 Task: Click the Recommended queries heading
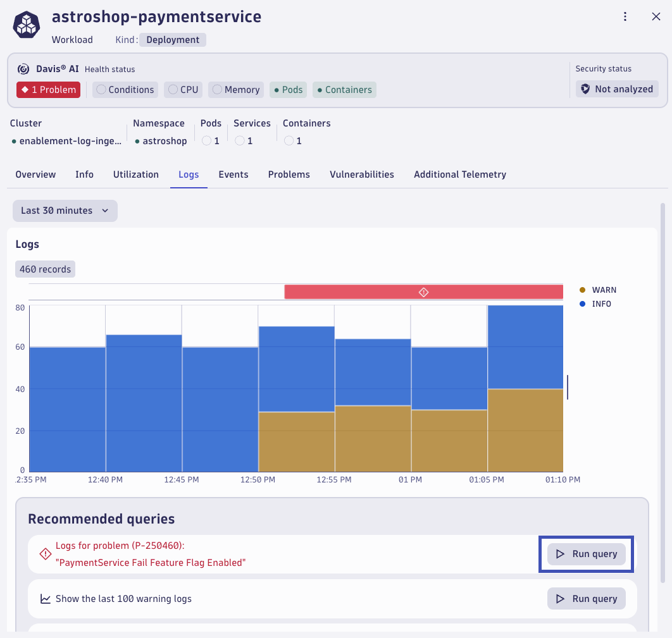pyautogui.click(x=102, y=519)
